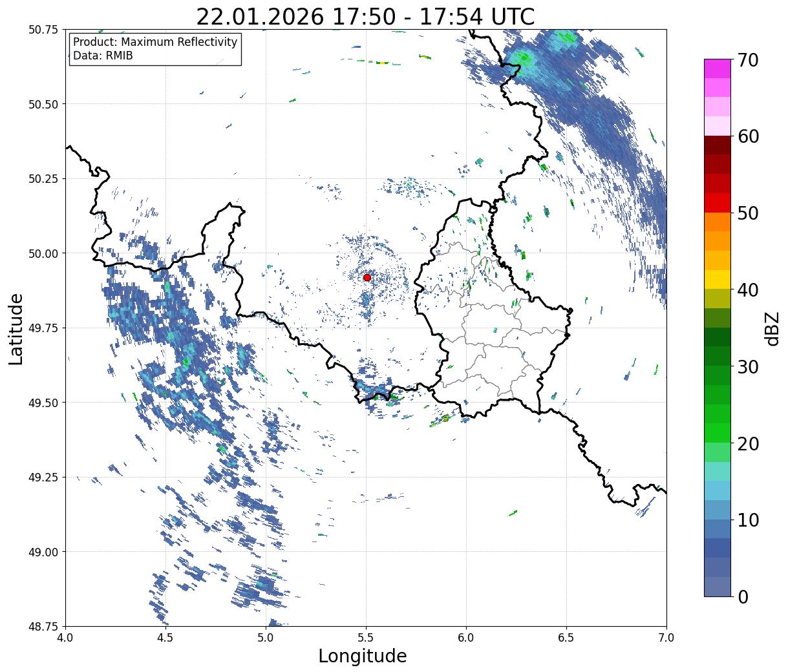Click longitude tick label 5.0
This screenshot has width=788, height=672.
click(266, 638)
